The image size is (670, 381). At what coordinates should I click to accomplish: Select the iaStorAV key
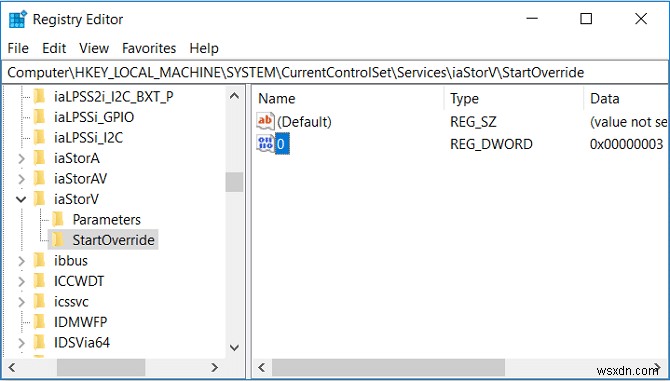(x=81, y=179)
